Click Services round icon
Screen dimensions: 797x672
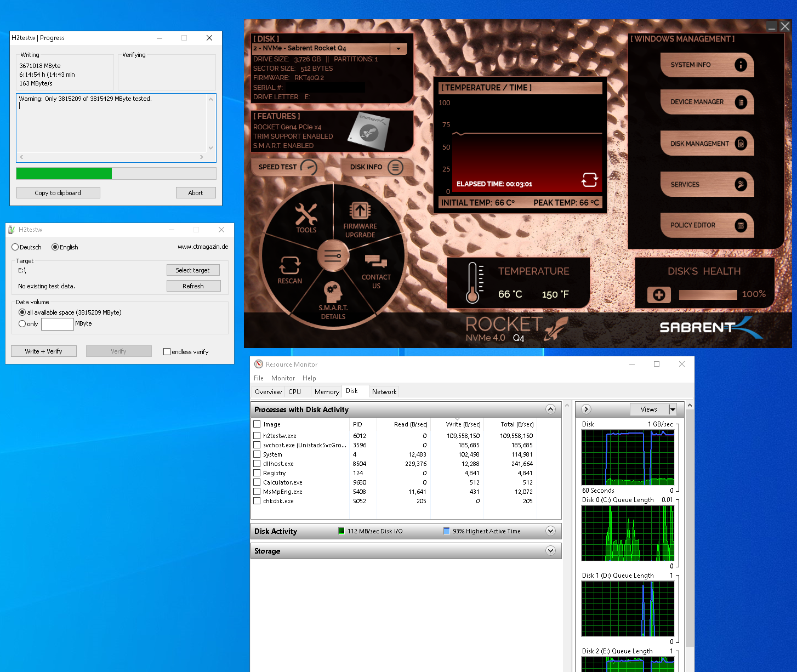(741, 185)
